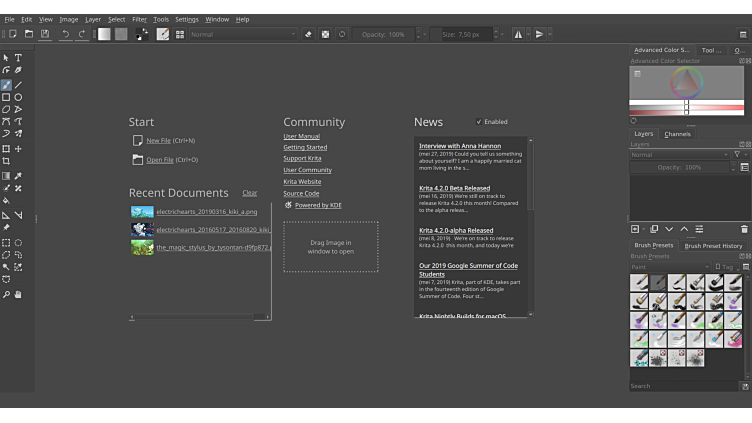Toggle horizontal mirror tool button
The width and height of the screenshot is (752, 423).
click(518, 34)
